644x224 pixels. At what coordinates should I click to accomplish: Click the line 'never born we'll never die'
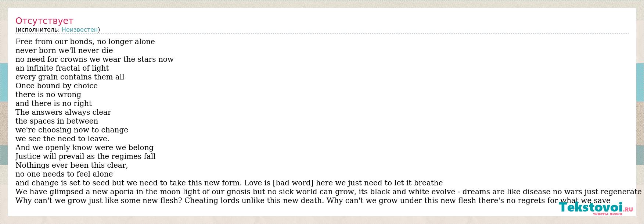[64, 50]
